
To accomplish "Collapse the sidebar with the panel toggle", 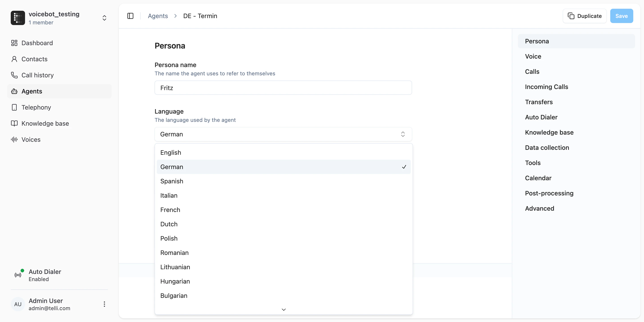I will click(130, 16).
